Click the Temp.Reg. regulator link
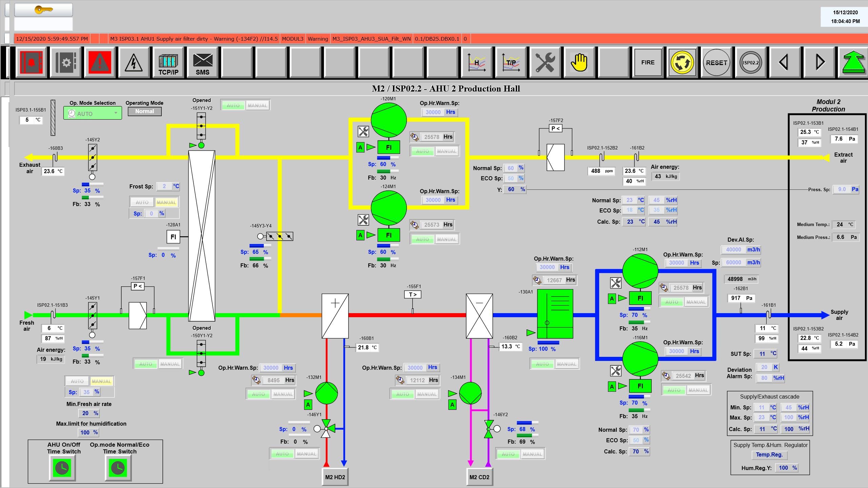This screenshot has height=488, width=868. click(769, 455)
